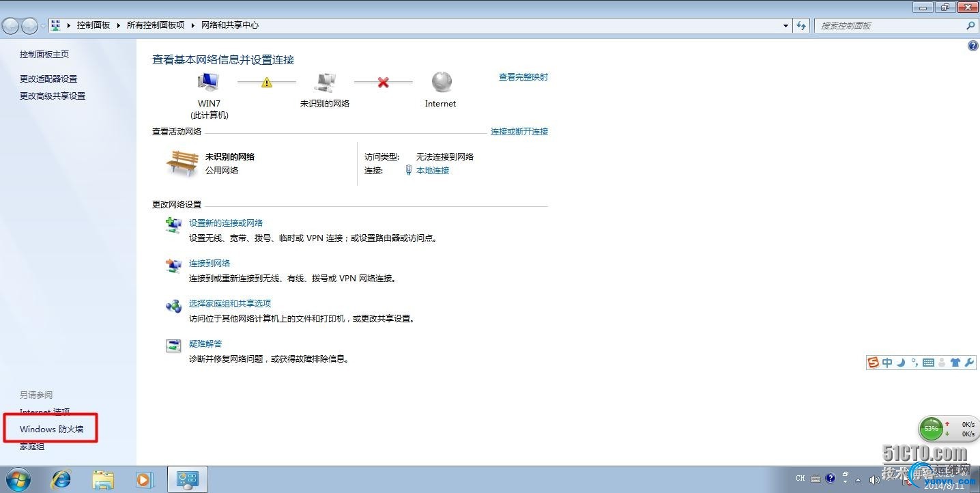
Task: Click the control panel icon in address bar
Action: [x=56, y=25]
